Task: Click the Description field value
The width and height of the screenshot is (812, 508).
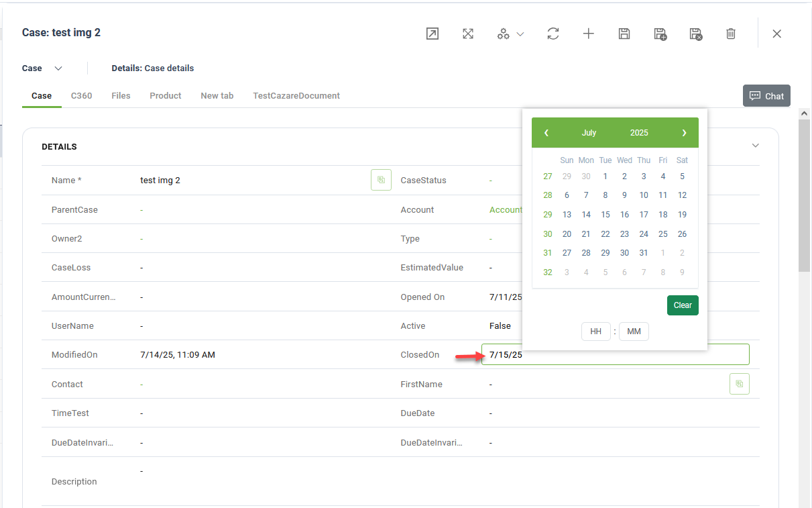Action: pyautogui.click(x=141, y=472)
